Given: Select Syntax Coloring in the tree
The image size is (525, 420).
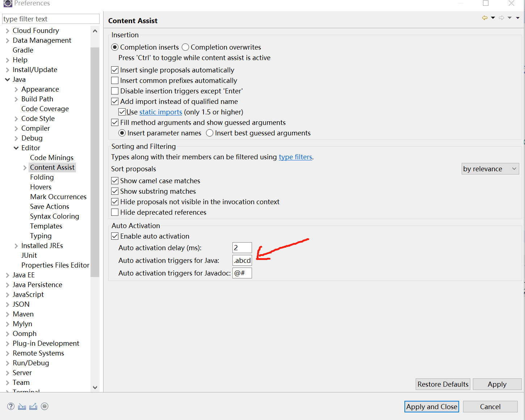Looking at the screenshot, I should tap(54, 216).
